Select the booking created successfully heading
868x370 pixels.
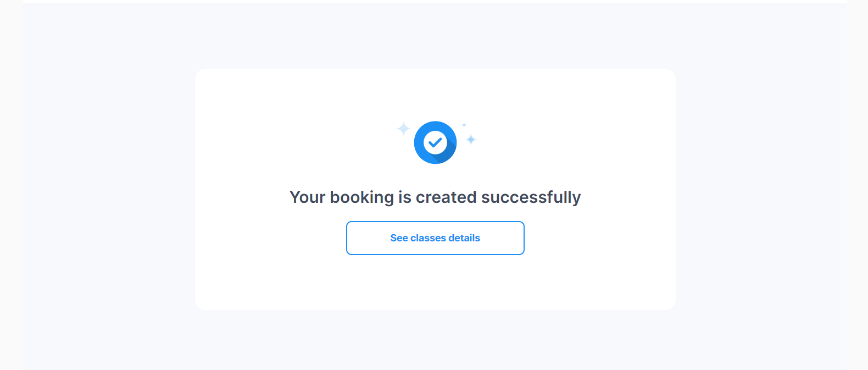435,197
